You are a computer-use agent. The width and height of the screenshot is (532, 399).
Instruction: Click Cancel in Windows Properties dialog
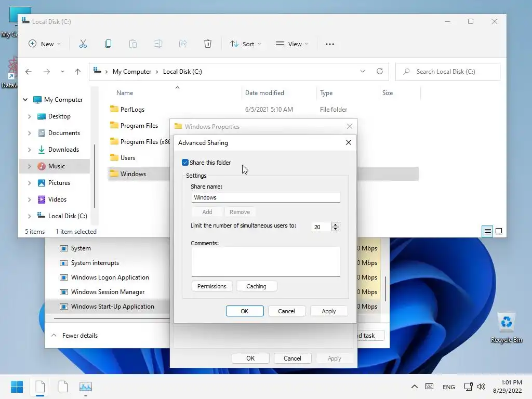pyautogui.click(x=292, y=358)
